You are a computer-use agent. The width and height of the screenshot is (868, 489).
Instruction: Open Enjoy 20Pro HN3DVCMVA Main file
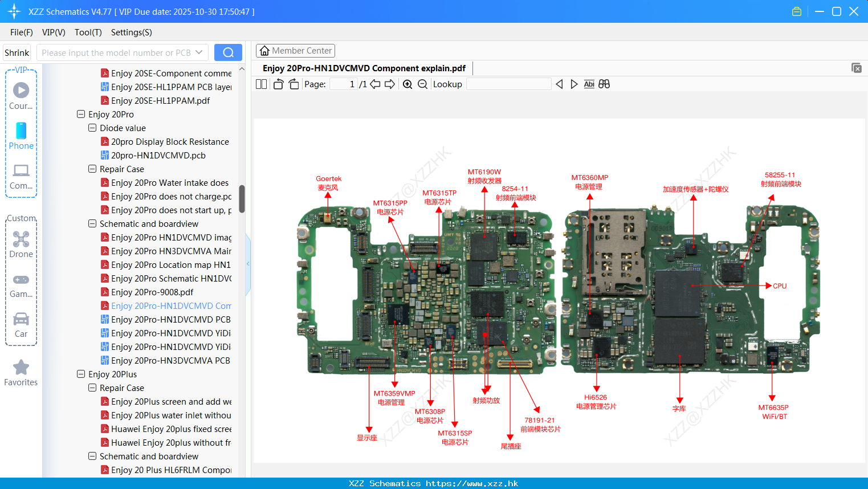(171, 251)
